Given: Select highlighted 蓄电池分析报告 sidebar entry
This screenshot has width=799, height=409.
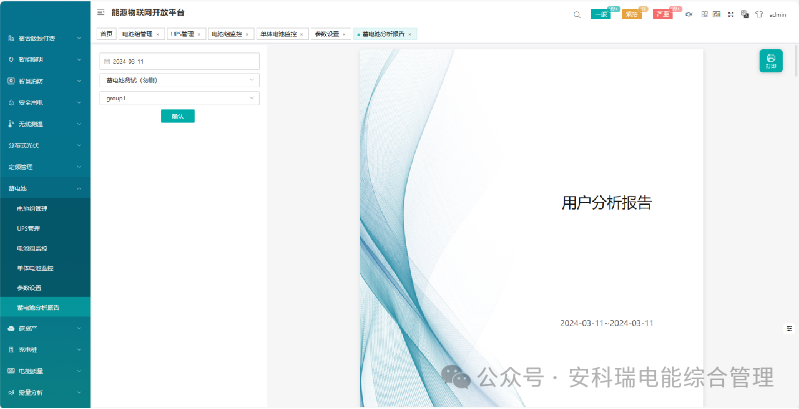Looking at the screenshot, I should point(45,308).
